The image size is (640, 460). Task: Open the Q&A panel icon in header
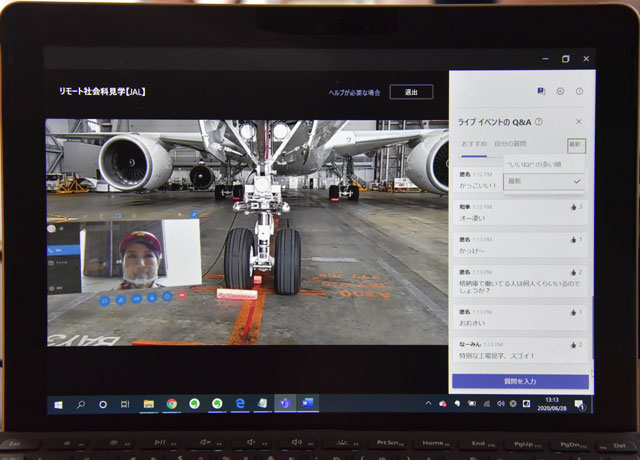click(541, 91)
